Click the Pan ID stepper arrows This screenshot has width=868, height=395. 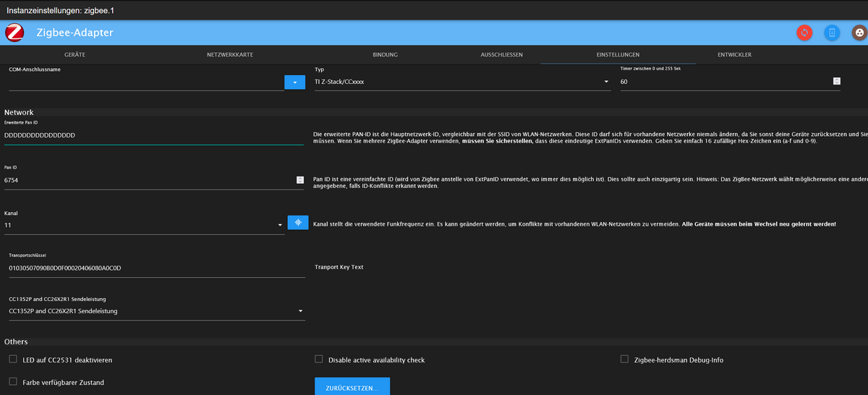300,180
